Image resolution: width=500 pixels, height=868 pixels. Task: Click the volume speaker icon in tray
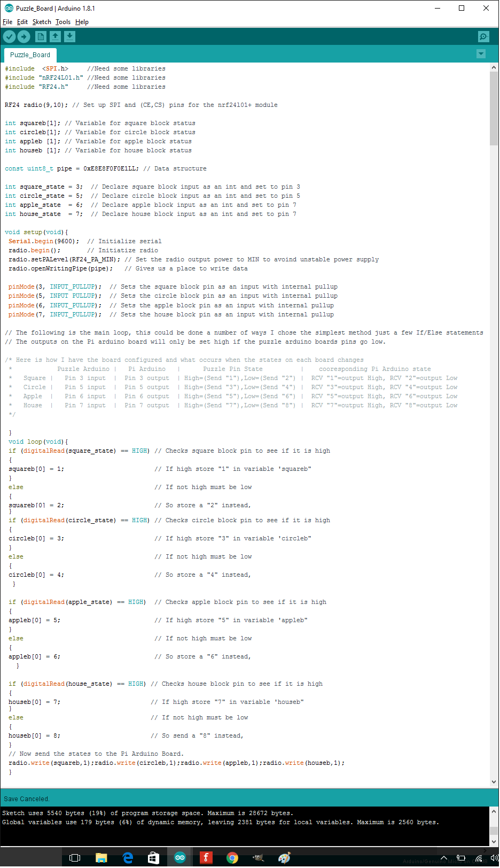[495, 858]
